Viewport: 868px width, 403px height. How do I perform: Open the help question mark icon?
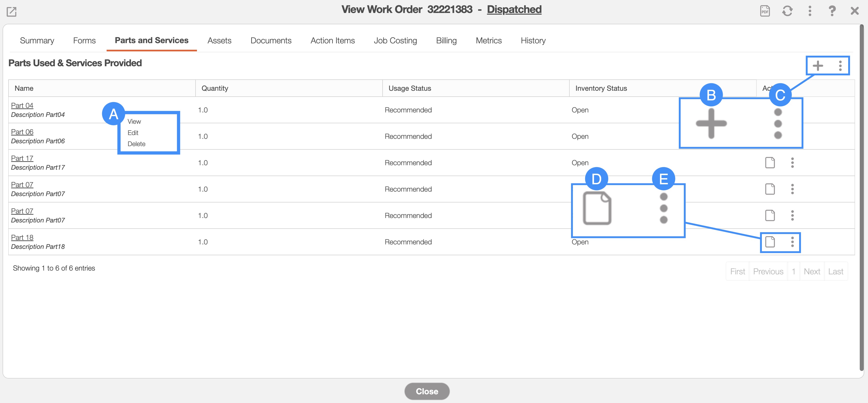[x=832, y=11]
